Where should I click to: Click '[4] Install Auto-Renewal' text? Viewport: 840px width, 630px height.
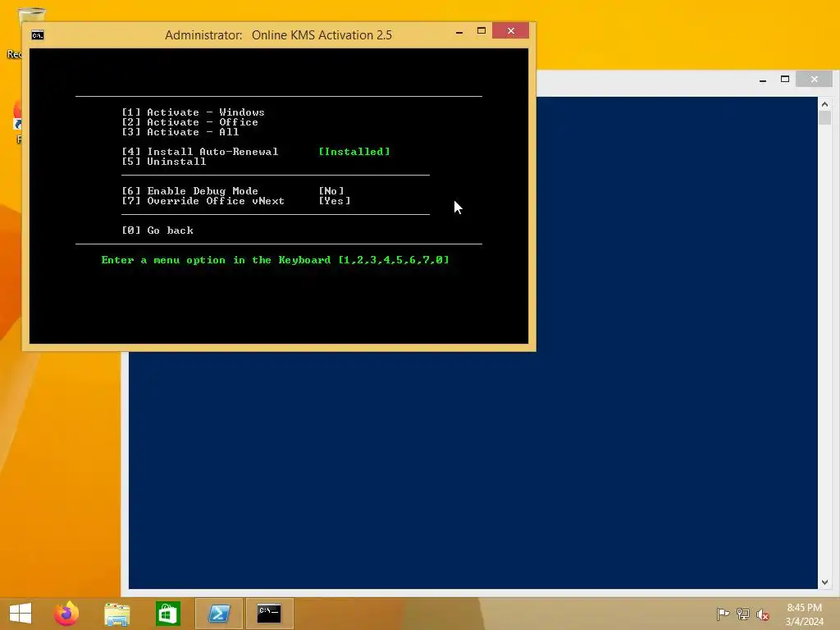[200, 152]
